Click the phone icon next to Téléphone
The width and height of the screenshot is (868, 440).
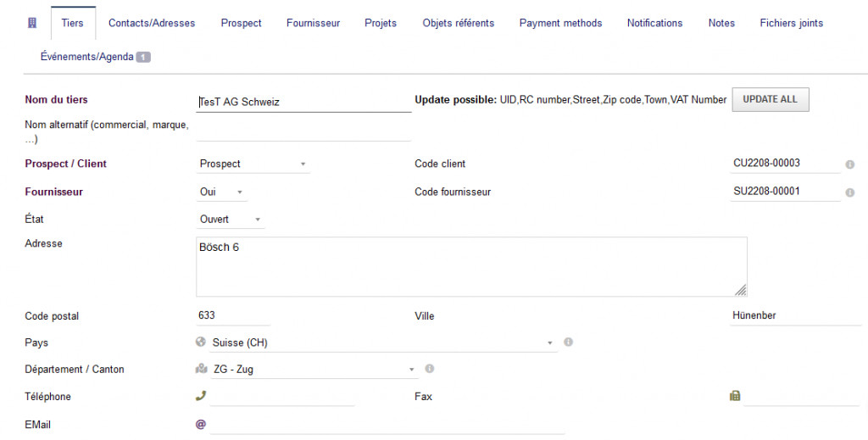point(201,396)
